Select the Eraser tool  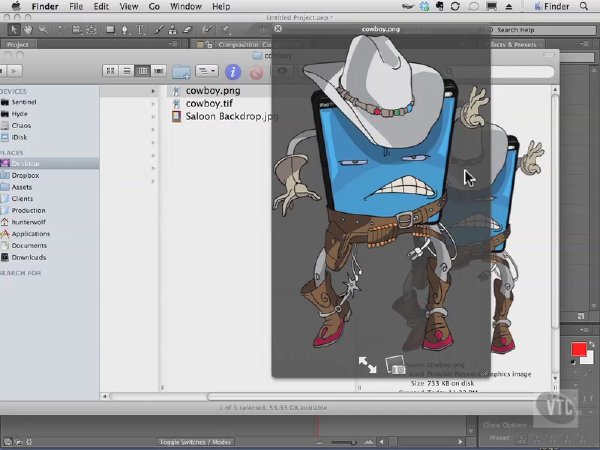(187, 29)
